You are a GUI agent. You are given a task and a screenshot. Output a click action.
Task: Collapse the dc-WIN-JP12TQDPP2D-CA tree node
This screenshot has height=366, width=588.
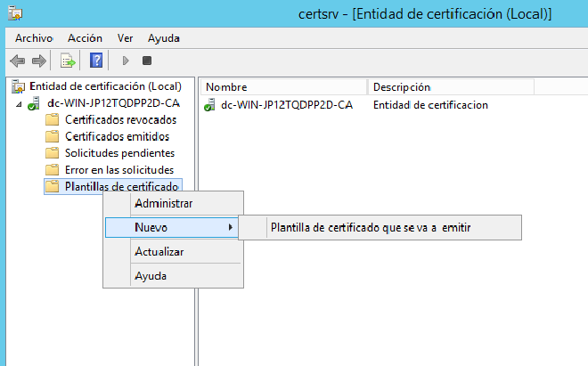click(19, 103)
